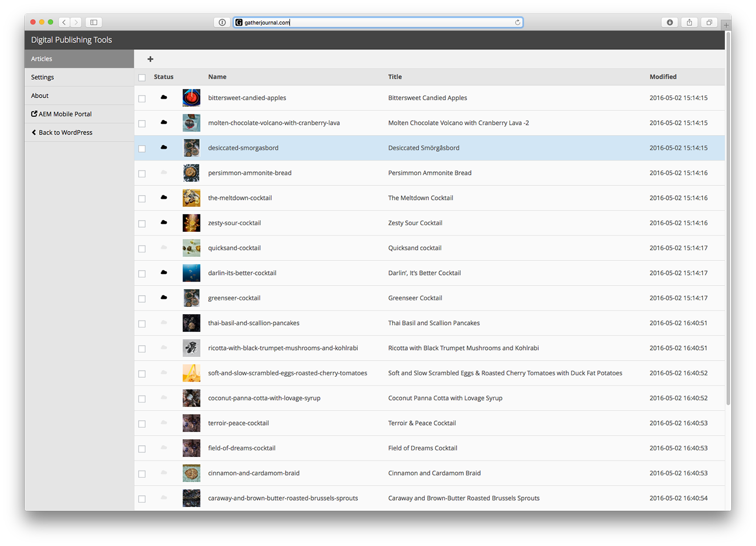756x546 pixels.
Task: Click faded cloud icon for persimmon-ammonite-bread
Action: (164, 172)
